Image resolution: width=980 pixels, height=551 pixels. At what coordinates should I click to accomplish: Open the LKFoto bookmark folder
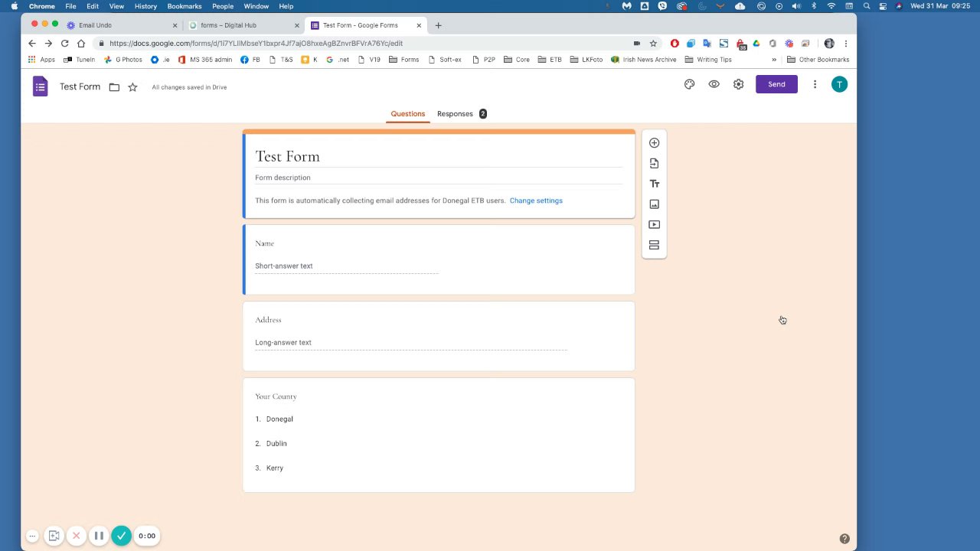click(x=586, y=60)
